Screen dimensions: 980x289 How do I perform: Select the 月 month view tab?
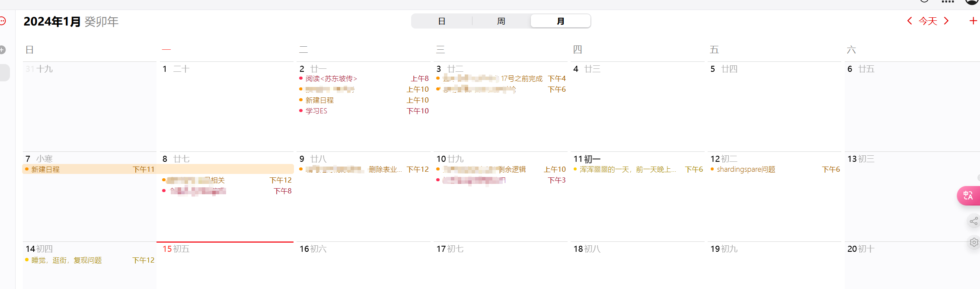click(560, 21)
